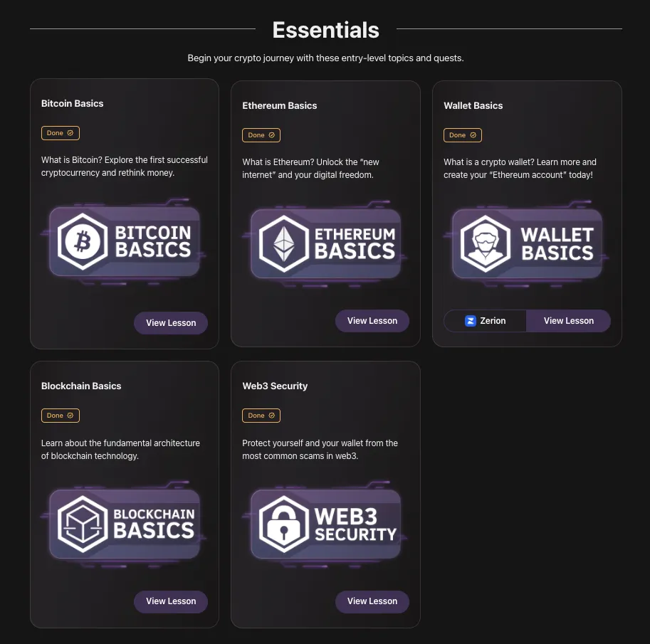Click the Blockchain Basics Done badge

60,416
